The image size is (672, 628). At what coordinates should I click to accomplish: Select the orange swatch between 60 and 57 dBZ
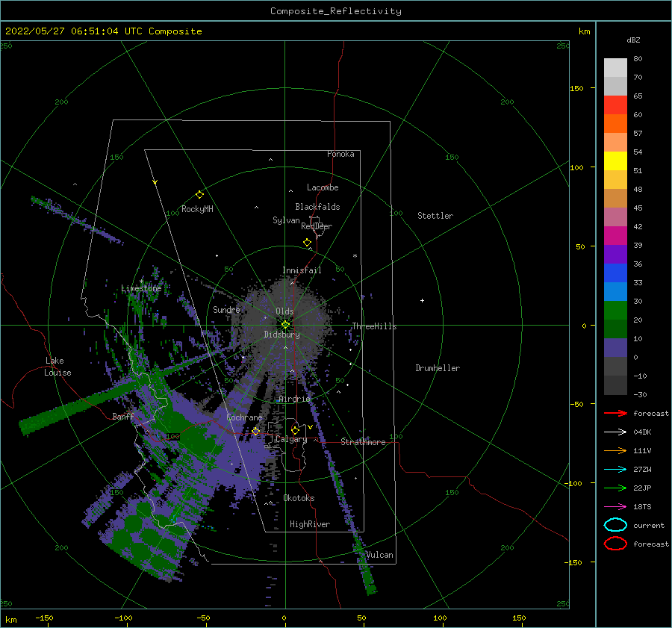(x=615, y=124)
